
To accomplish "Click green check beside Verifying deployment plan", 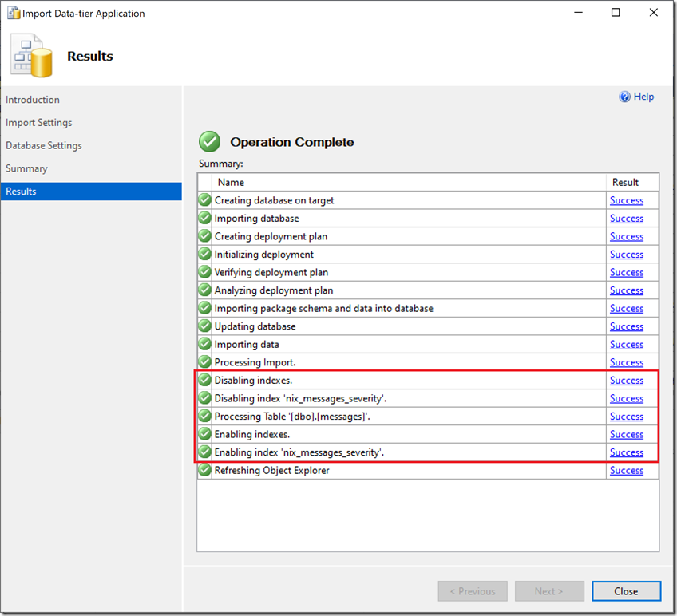I will pos(204,272).
